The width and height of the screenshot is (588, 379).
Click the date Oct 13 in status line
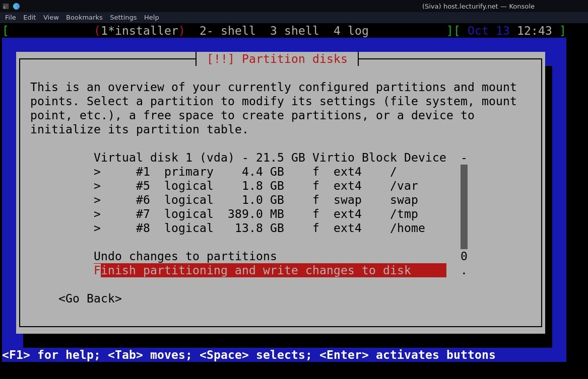pos(489,31)
